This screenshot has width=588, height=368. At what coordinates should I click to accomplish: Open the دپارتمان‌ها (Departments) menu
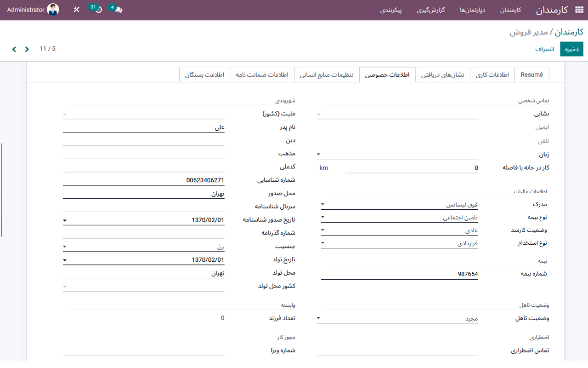pos(472,9)
